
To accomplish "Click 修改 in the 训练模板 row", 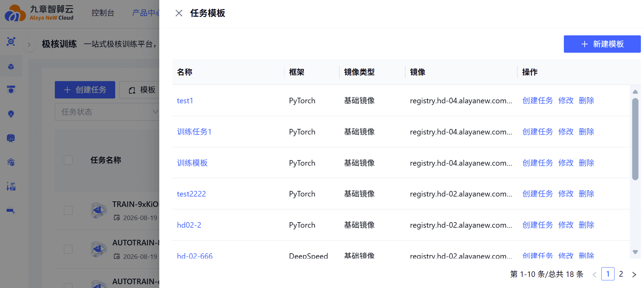I will tap(566, 163).
